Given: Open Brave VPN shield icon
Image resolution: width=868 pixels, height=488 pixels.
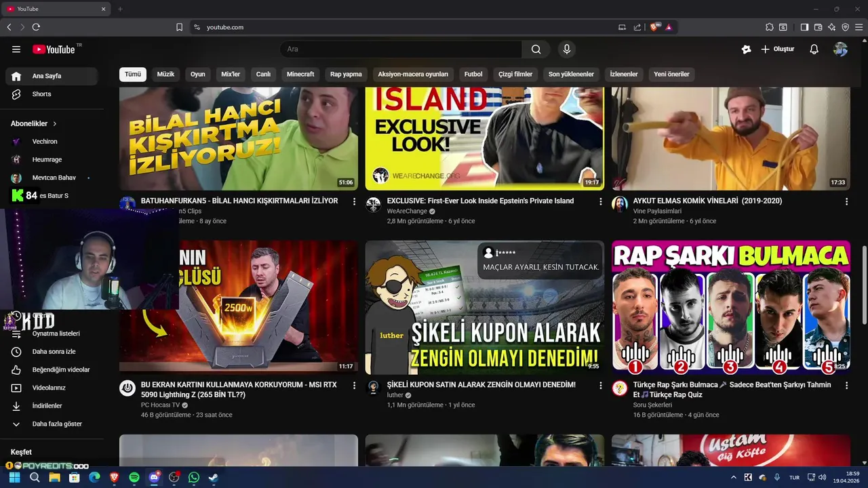Looking at the screenshot, I should coord(845,27).
